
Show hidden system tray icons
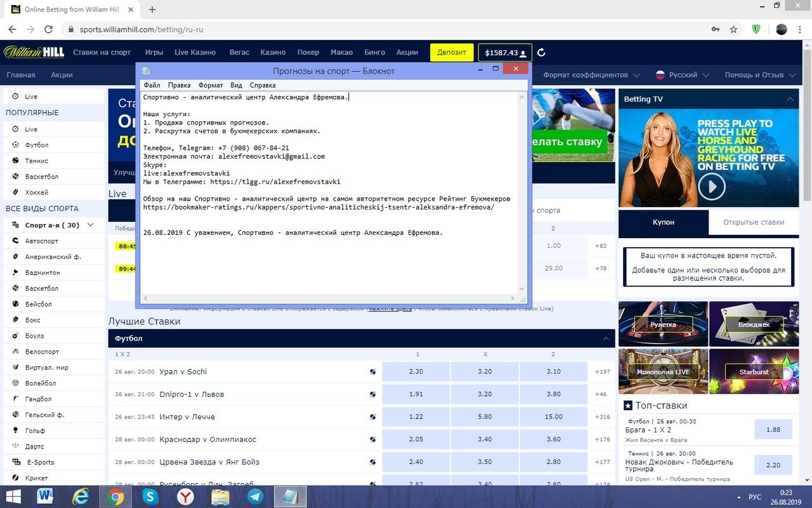739,497
